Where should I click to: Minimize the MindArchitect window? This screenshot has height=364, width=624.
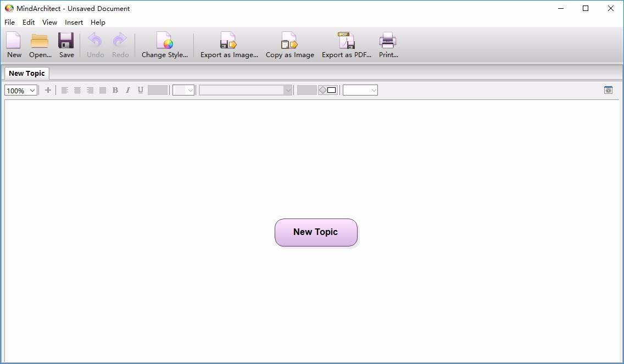[x=561, y=8]
